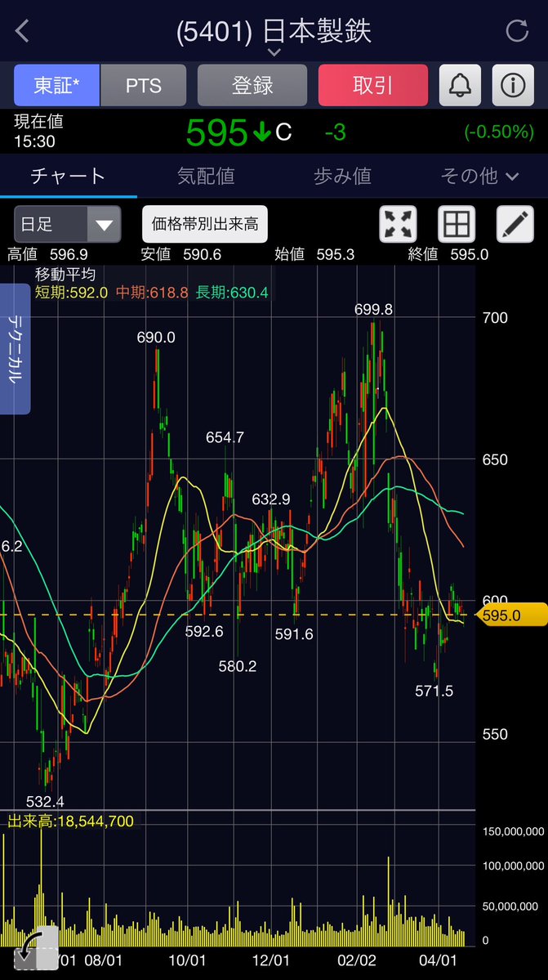The image size is (548, 980).
Task: Tap the red 取引 button
Action: [x=373, y=85]
